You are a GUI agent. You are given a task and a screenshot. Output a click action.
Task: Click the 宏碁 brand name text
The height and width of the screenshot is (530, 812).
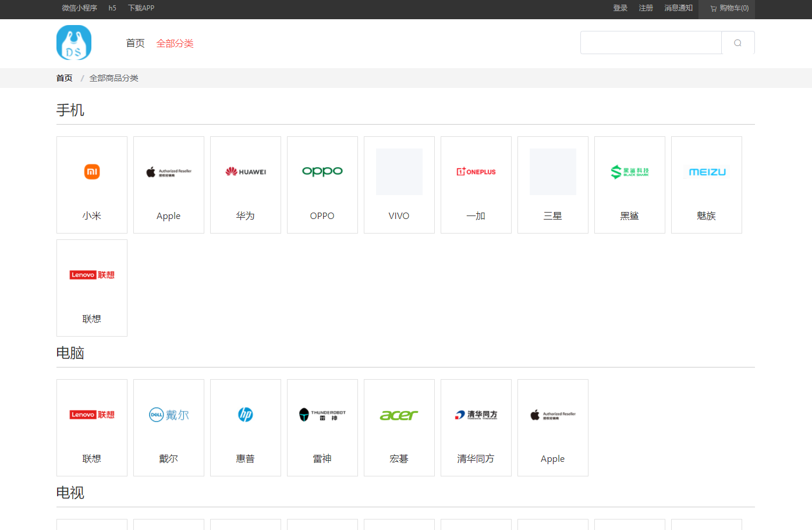pyautogui.click(x=399, y=459)
